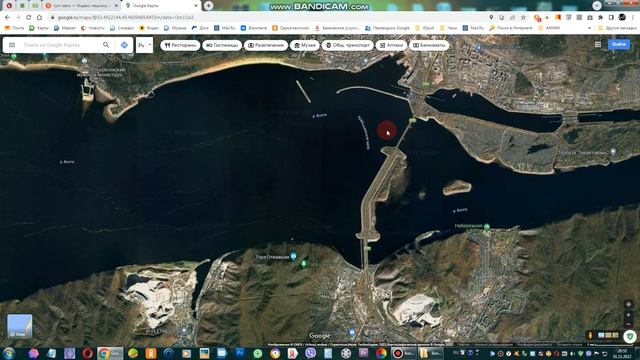Image resolution: width=640 pixels, height=360 pixels.
Task: Open Odnoklassniki app from the taskbar
Action: click(x=151, y=353)
